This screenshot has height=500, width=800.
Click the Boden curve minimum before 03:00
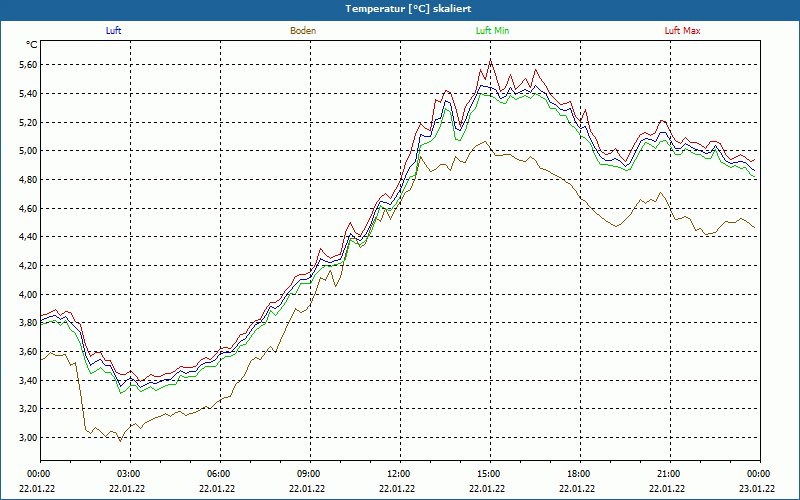(x=120, y=441)
